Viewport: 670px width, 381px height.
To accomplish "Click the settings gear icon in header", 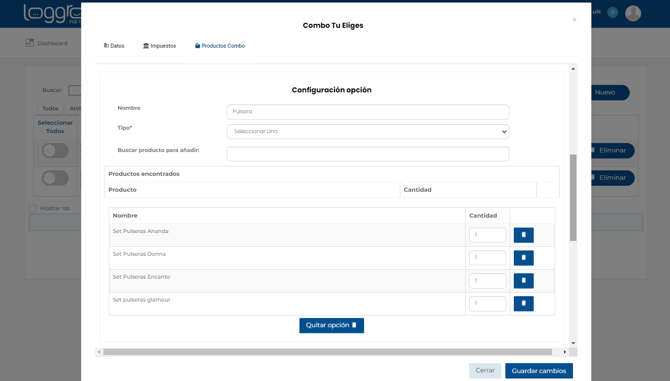I will coord(613,12).
